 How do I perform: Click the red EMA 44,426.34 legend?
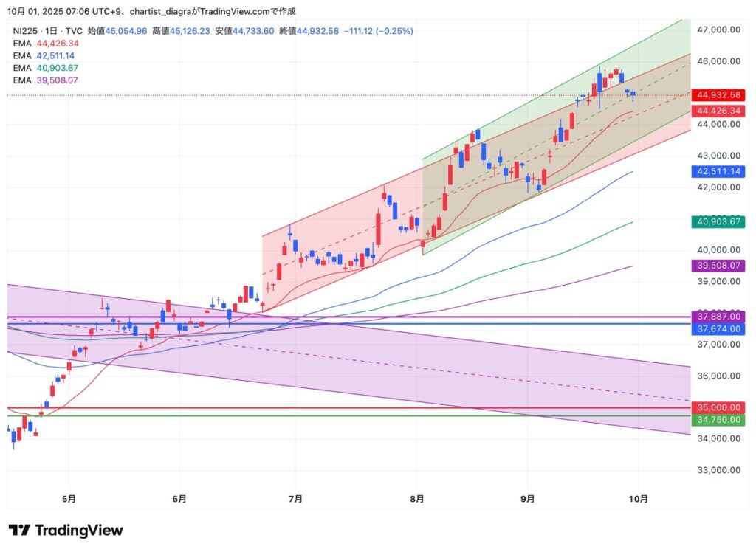46,44
